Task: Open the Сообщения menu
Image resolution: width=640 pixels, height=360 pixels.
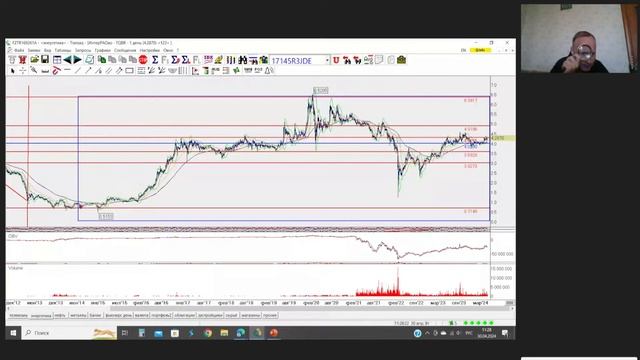Action: click(x=125, y=50)
